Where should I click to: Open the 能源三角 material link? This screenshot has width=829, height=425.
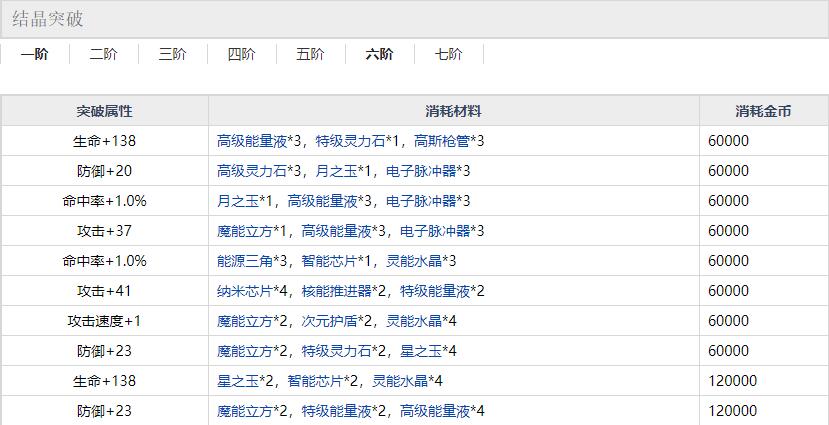click(245, 261)
